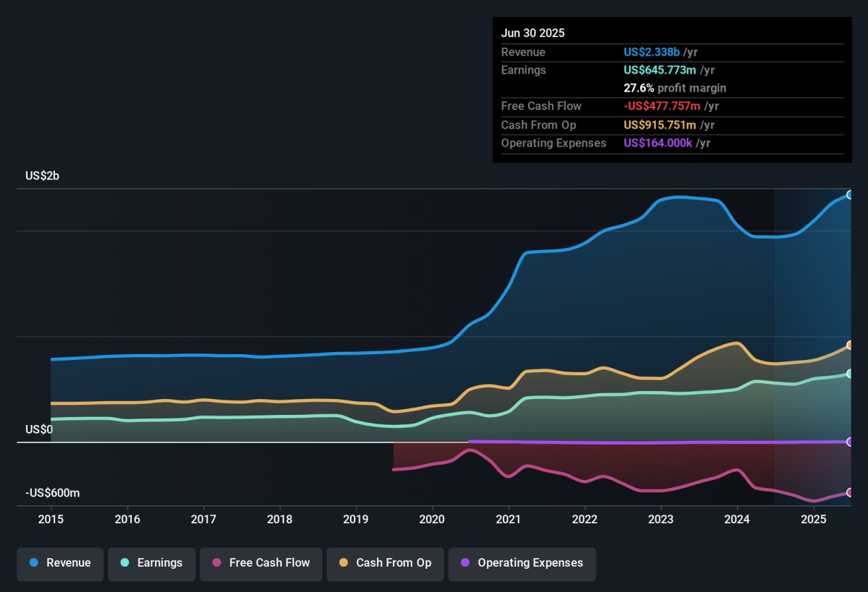
Task: Hide the Earnings series via legend
Action: (151, 563)
